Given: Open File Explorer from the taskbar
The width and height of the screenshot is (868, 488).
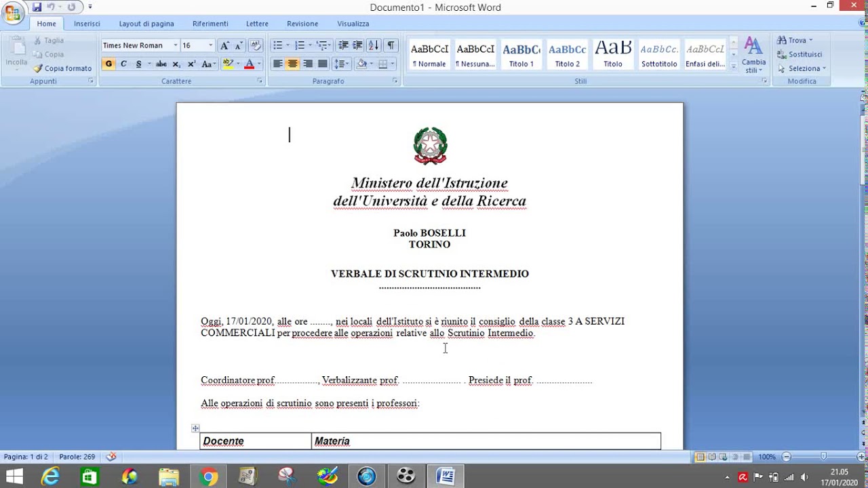Looking at the screenshot, I should (x=169, y=476).
